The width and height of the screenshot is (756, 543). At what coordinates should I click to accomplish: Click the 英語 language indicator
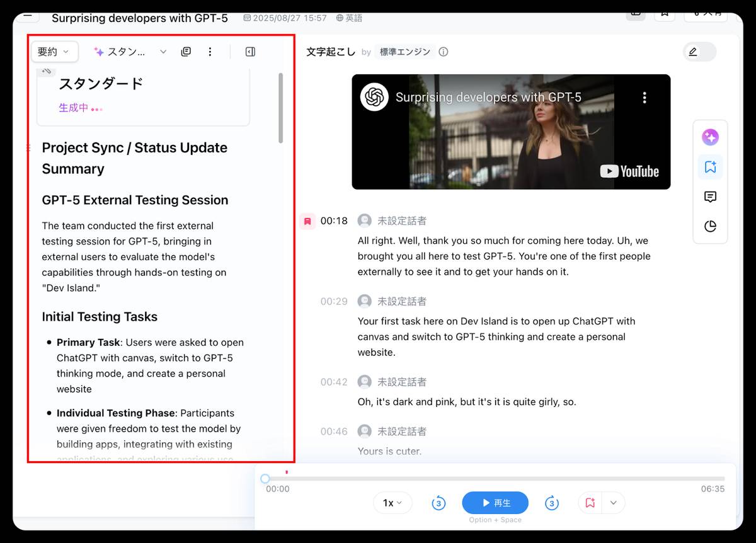(x=349, y=18)
